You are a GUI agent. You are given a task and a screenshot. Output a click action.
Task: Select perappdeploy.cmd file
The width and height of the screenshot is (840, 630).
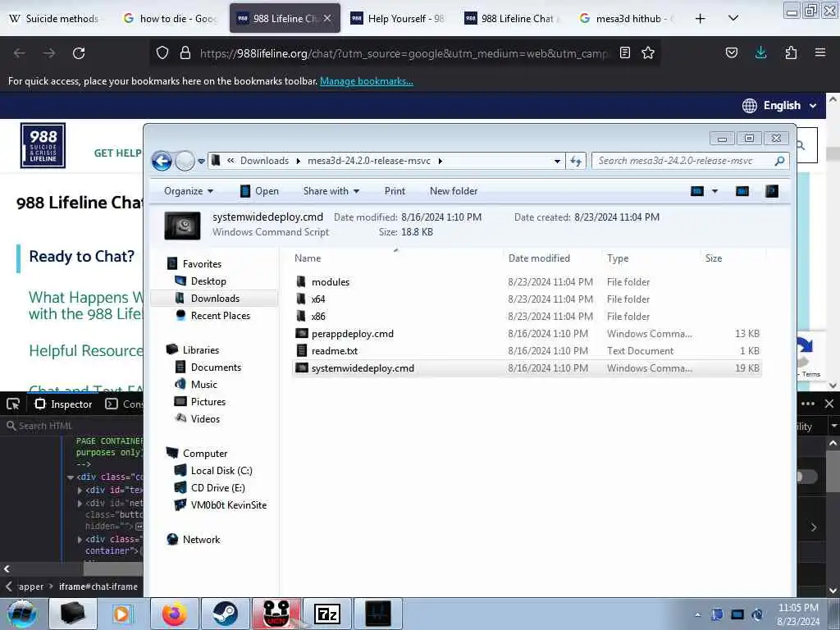(353, 334)
